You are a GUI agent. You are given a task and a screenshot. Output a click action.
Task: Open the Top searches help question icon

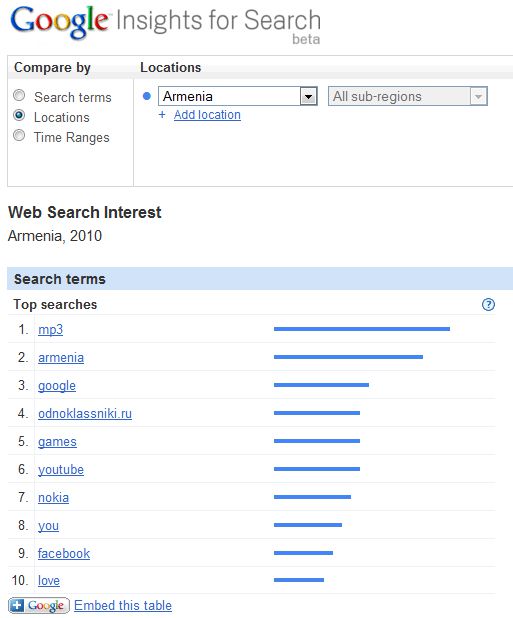coord(488,305)
